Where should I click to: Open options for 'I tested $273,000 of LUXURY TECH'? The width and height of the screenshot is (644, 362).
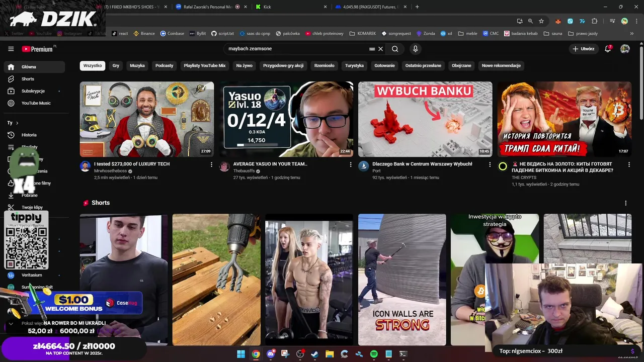[x=211, y=164]
